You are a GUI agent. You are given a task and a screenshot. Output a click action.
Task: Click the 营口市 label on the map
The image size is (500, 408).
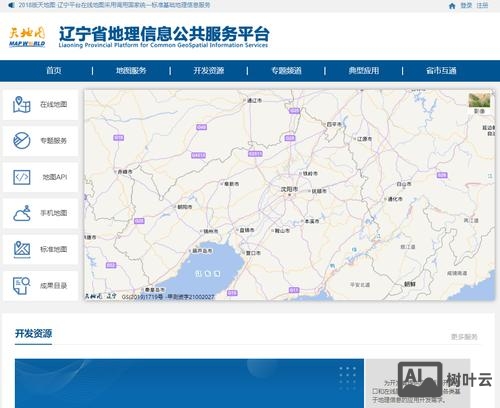click(253, 253)
